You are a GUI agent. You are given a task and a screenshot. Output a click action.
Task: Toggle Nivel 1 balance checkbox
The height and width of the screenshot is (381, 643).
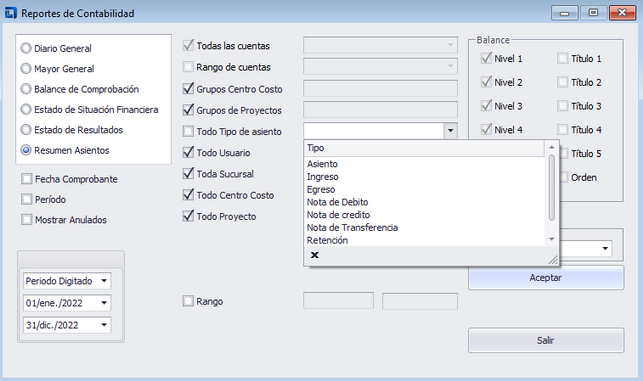point(486,58)
